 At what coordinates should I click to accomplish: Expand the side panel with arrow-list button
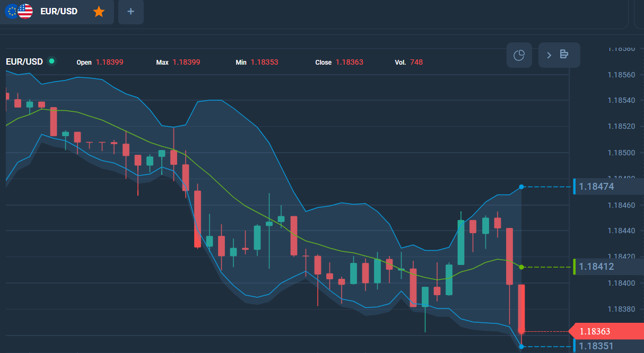pos(559,55)
